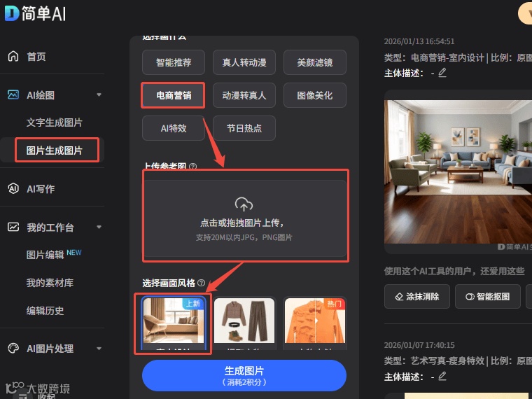Edit the 主体描述 of the 电商营销-室内设计 record
The height and width of the screenshot is (399, 532).
point(442,73)
